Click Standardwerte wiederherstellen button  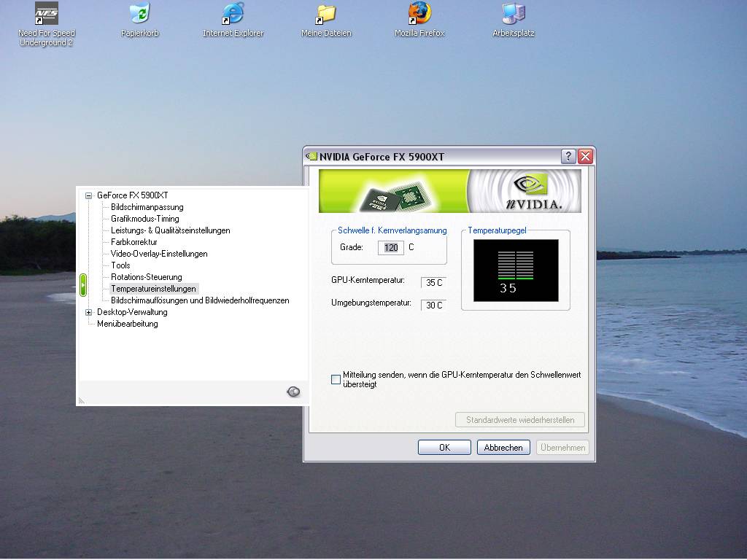point(520,420)
